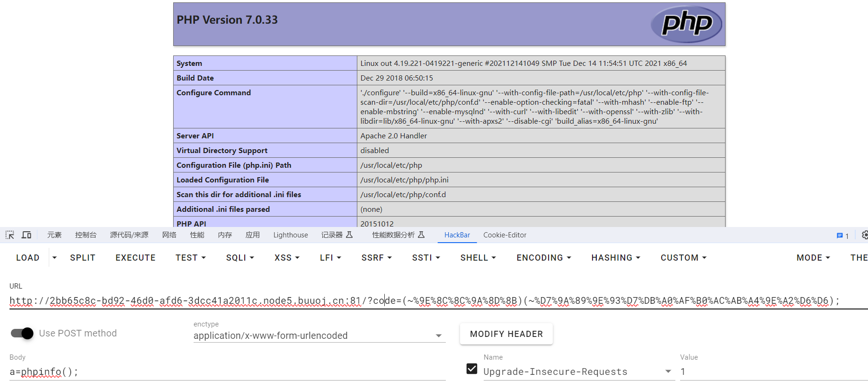This screenshot has height=381, width=868.
Task: Open the header Name dropdown arrow
Action: pos(668,372)
